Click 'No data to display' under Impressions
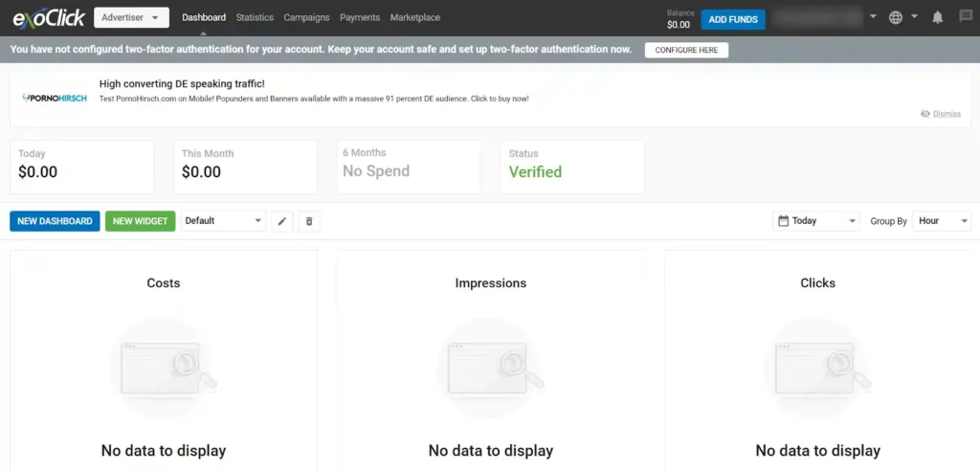Viewport: 980px width, 471px height. pyautogui.click(x=491, y=450)
